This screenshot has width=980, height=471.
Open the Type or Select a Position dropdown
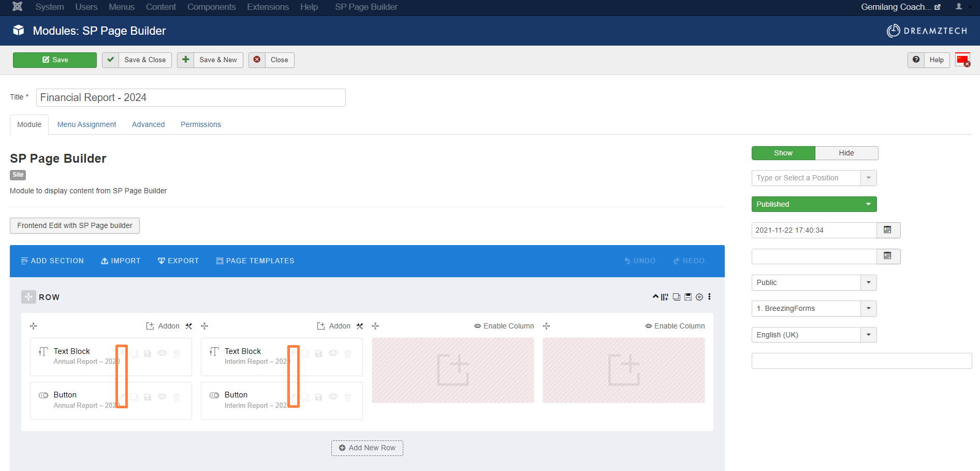coord(814,178)
